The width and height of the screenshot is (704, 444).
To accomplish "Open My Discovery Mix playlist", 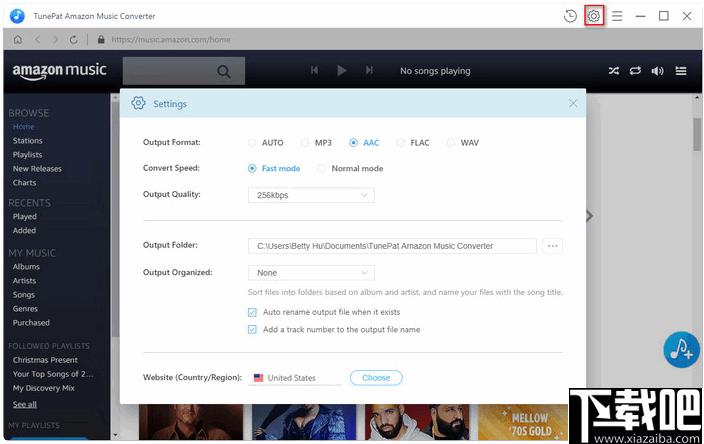I will click(x=44, y=388).
